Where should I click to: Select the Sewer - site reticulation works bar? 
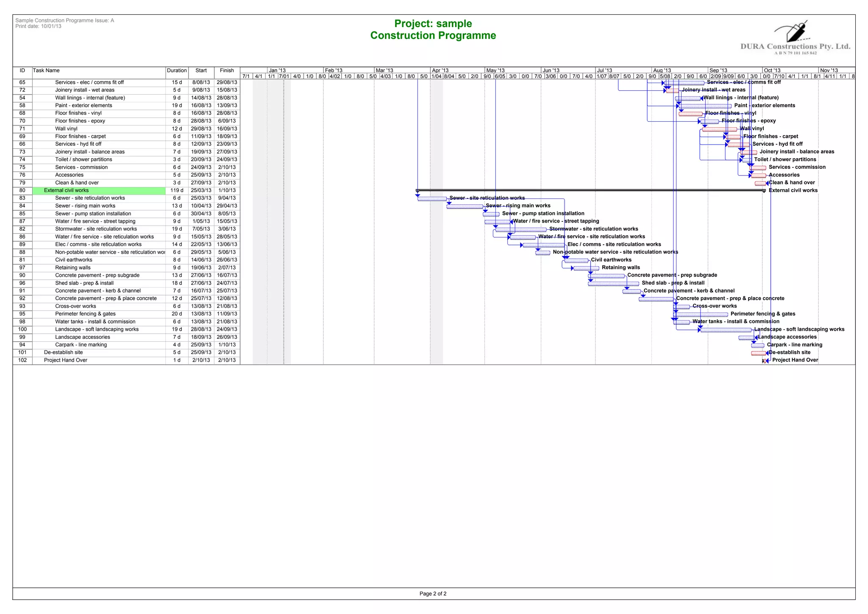click(432, 198)
